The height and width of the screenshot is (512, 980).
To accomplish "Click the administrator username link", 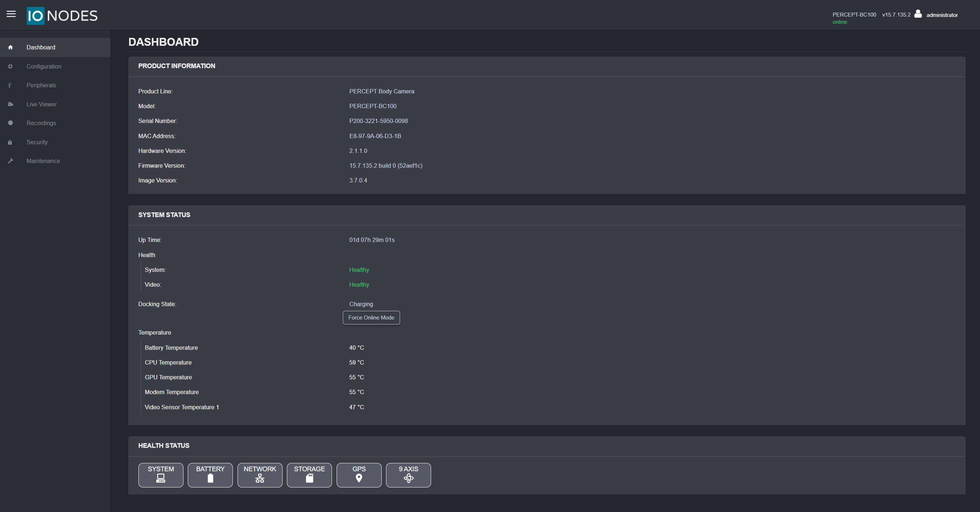I will 942,15.
